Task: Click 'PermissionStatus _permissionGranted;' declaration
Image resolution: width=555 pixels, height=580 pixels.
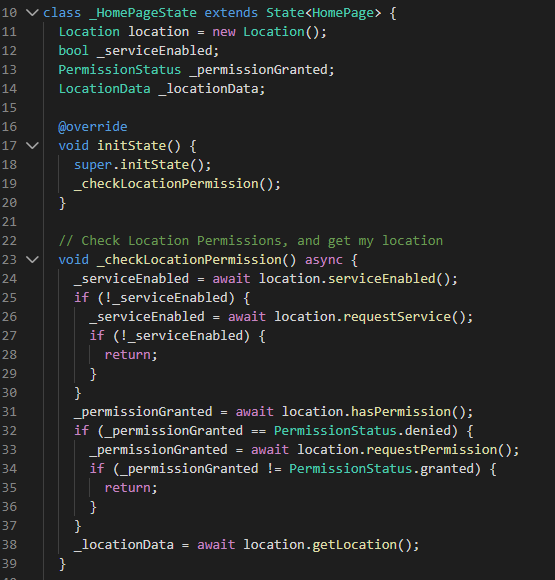Action: [196, 70]
